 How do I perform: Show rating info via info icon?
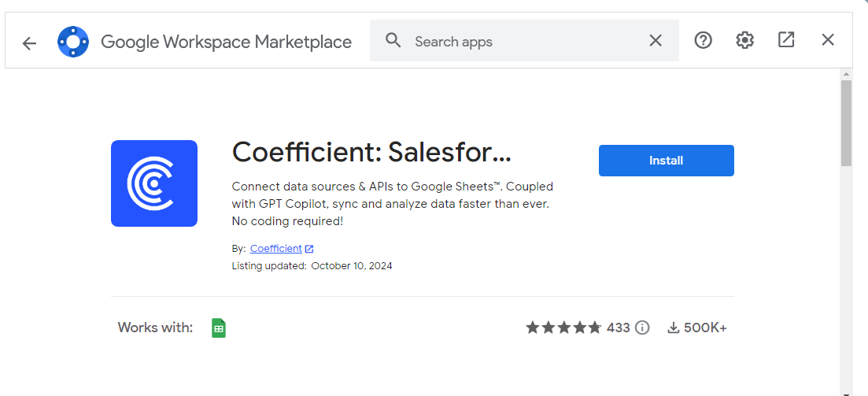(642, 328)
